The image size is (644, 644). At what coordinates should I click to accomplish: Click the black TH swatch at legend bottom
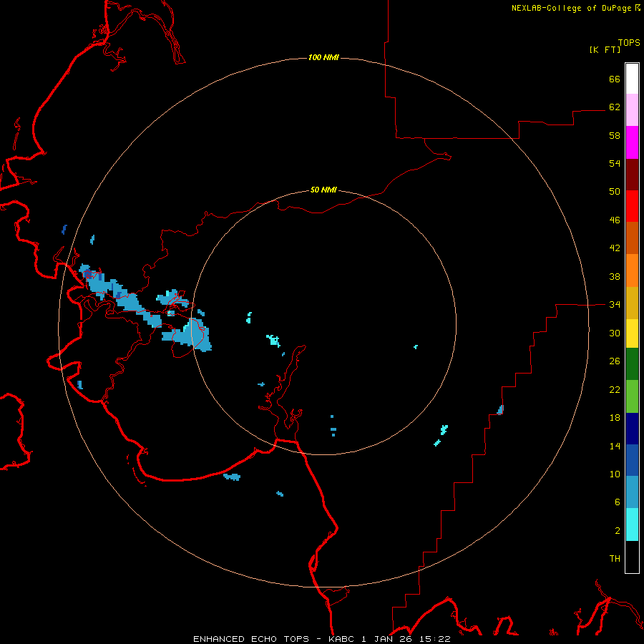click(632, 557)
